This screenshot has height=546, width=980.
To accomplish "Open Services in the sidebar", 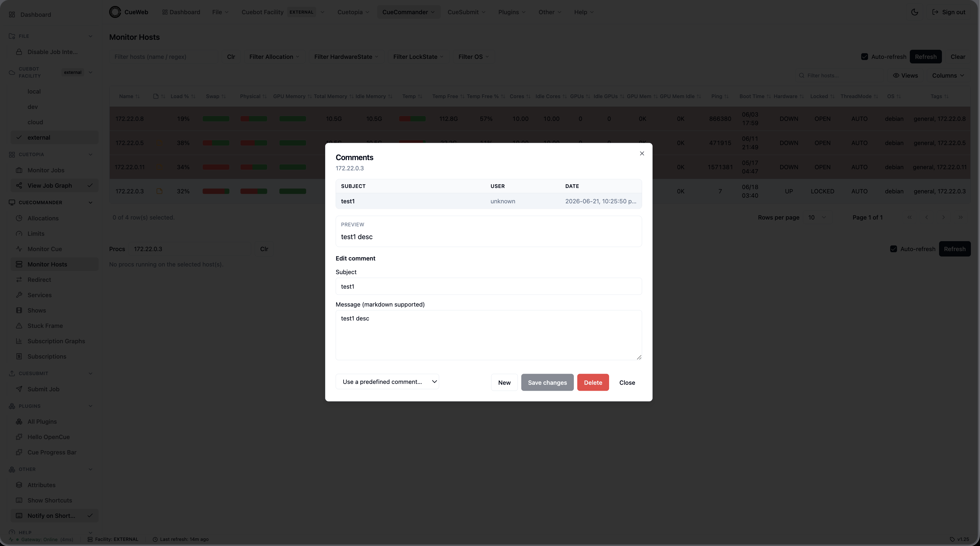I will (54, 295).
